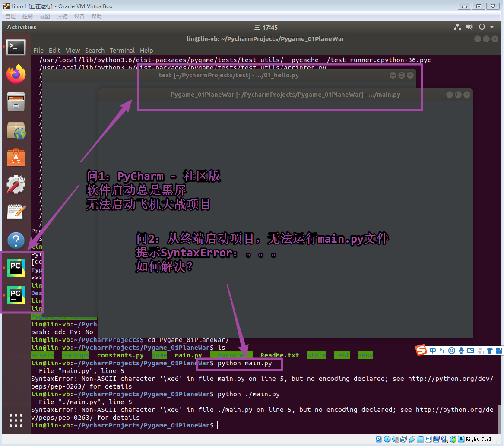Switch to the lower PyCharm dock icon
This screenshot has height=446, width=504.
click(16, 295)
